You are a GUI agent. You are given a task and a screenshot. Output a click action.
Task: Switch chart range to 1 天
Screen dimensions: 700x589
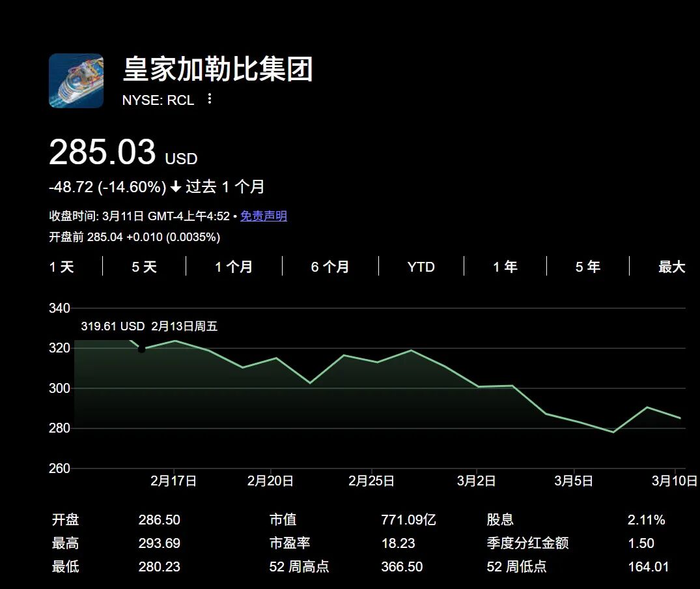(61, 267)
